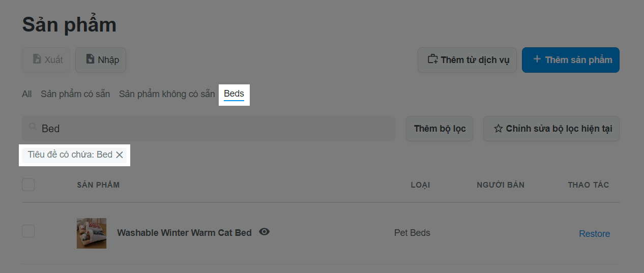Tick the Washable Winter Warm Cat Bed checkbox

(28, 231)
